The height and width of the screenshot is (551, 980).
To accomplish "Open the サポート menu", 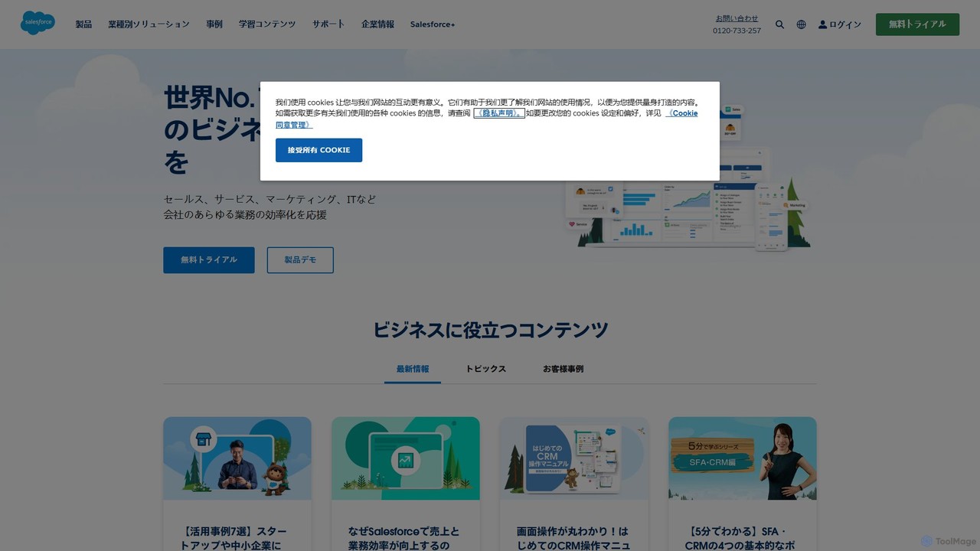I will [x=328, y=24].
